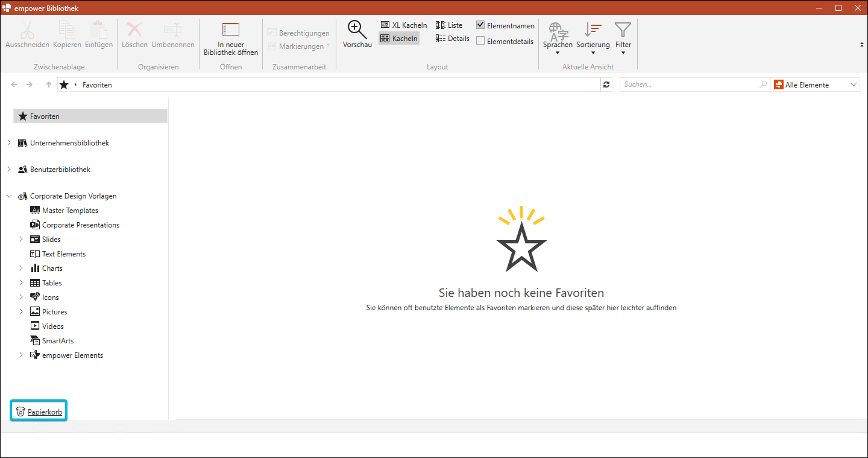The height and width of the screenshot is (458, 868).
Task: Open library in new window icon
Action: tap(231, 30)
